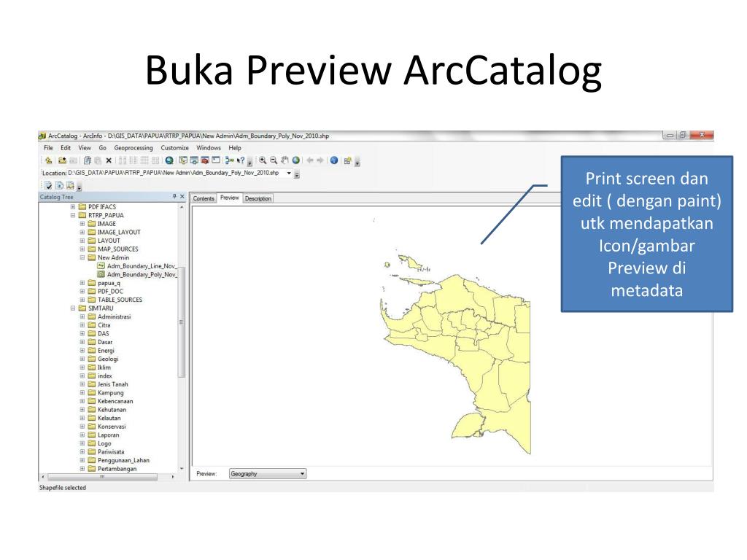Image resolution: width=747 pixels, height=560 pixels.
Task: Click the Create Thumbnail icon
Action: (347, 160)
